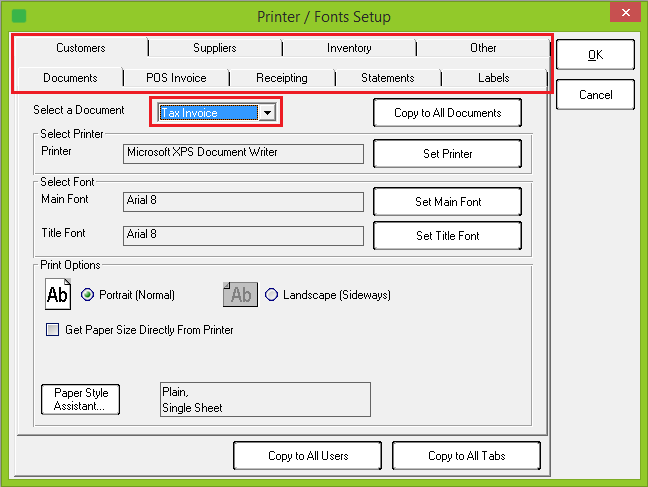Click the portrait Ab page icon
The width and height of the screenshot is (648, 487).
pos(58,294)
